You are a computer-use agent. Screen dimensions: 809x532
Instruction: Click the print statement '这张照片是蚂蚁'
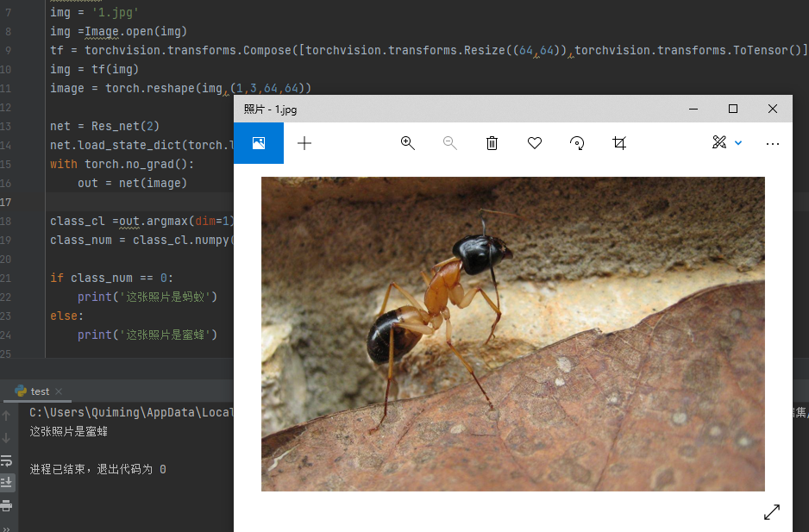[147, 297]
